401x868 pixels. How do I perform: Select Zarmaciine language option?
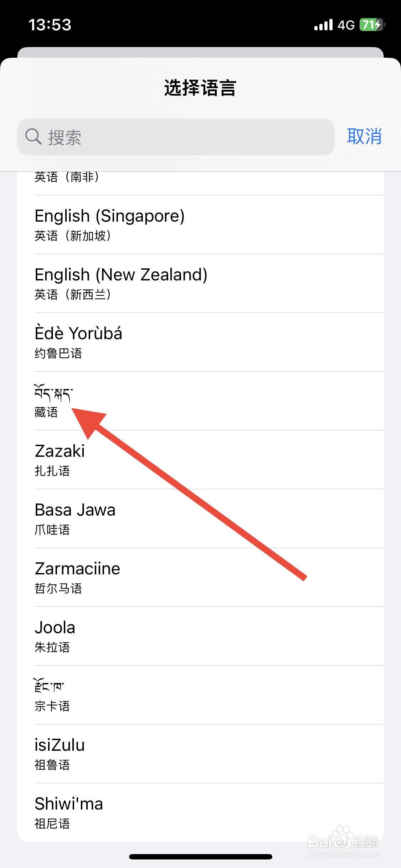click(x=200, y=577)
